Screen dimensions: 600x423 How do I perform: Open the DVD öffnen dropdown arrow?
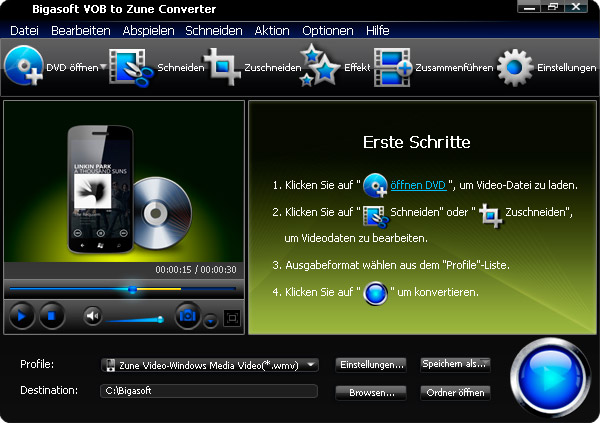click(x=103, y=67)
